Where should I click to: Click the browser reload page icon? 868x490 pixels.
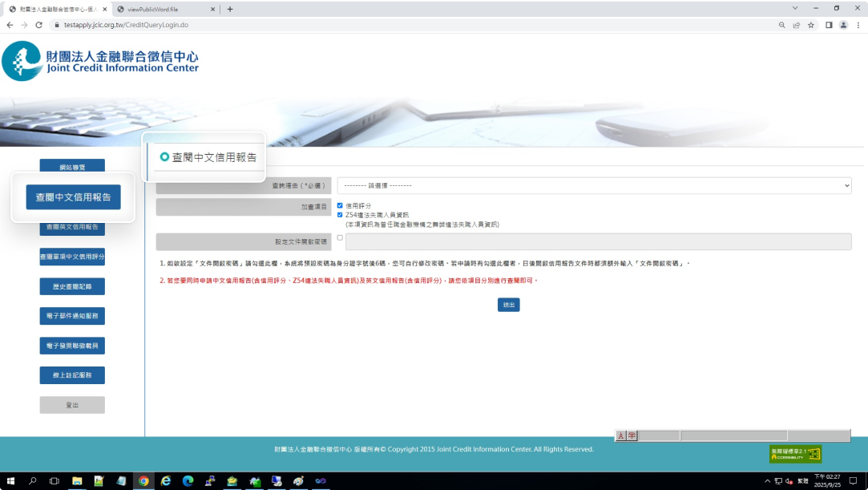(x=38, y=25)
